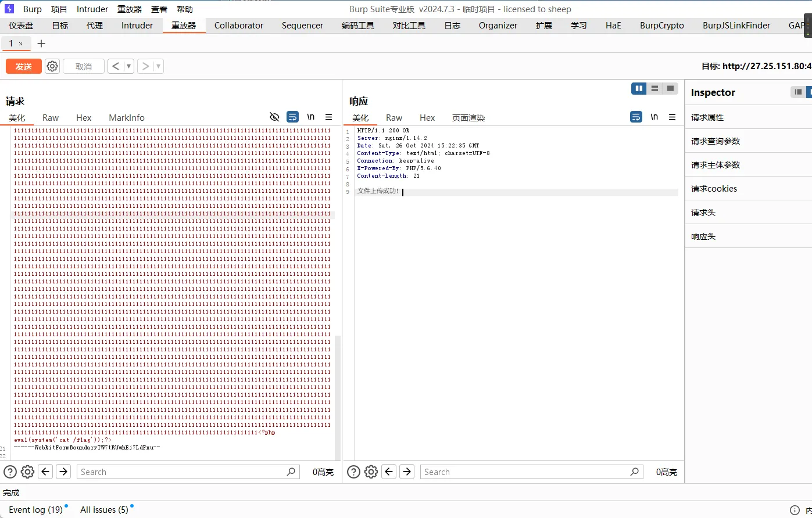Click request panel vertical scrollbar
812x518 pixels.
tap(338, 397)
